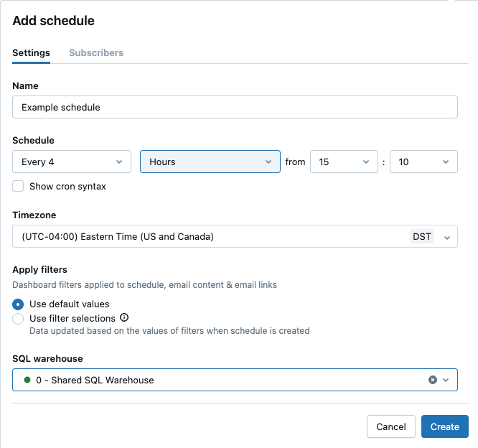Image resolution: width=478 pixels, height=448 pixels.
Task: Click the Name field with Example schedule
Action: [x=235, y=107]
